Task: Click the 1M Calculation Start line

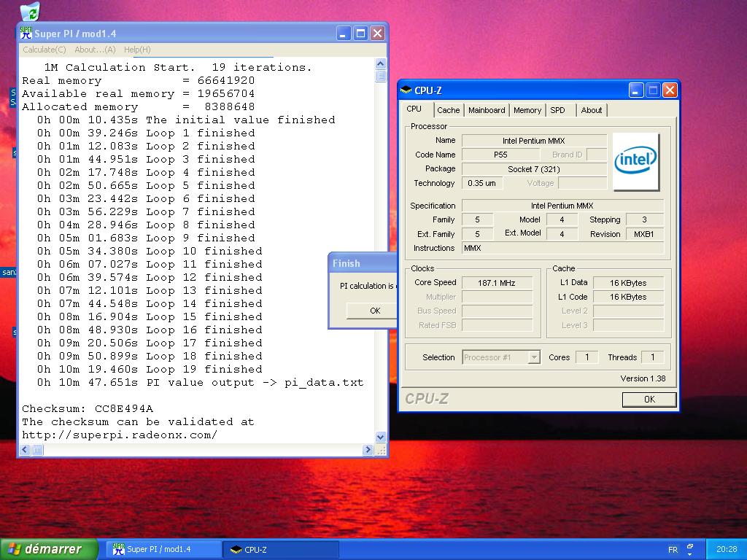Action: click(178, 68)
